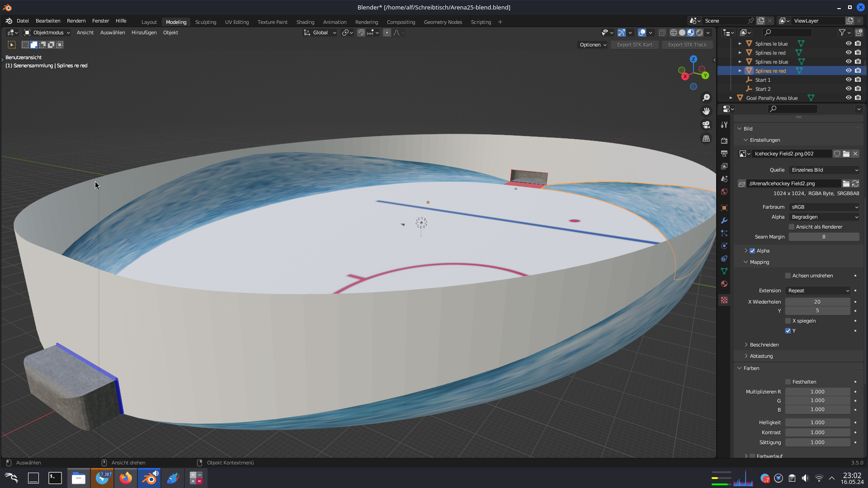Open the Extension Repeat dropdown
868x488 pixels.
pos(818,291)
